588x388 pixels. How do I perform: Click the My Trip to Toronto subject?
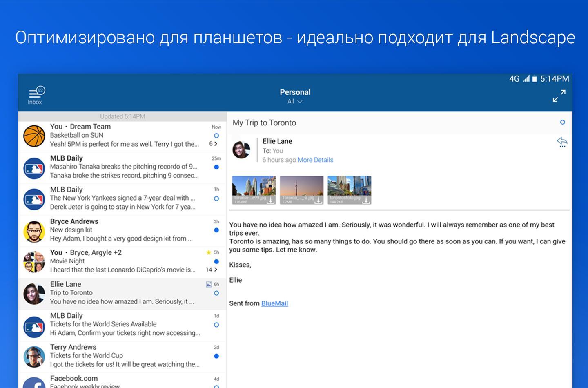click(x=264, y=123)
